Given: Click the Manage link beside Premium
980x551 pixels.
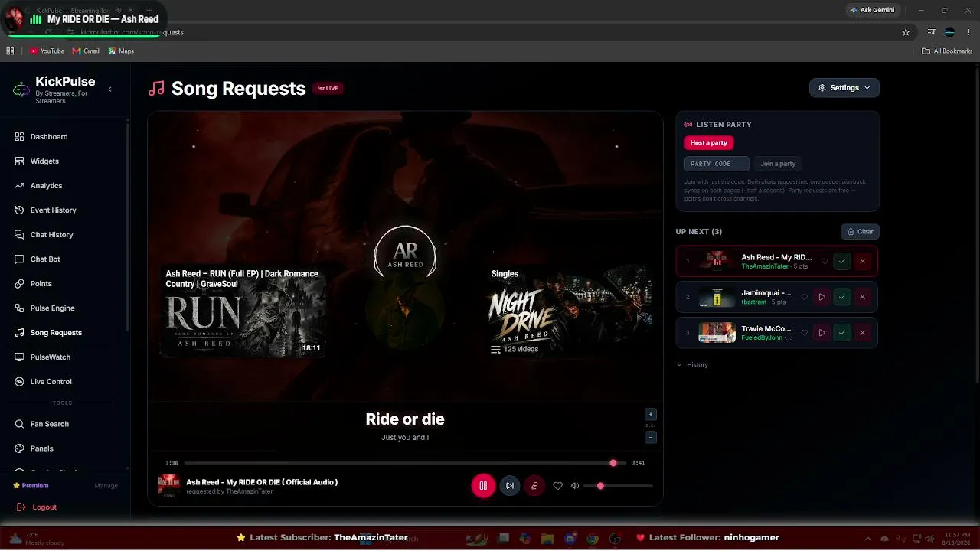Looking at the screenshot, I should pos(106,486).
